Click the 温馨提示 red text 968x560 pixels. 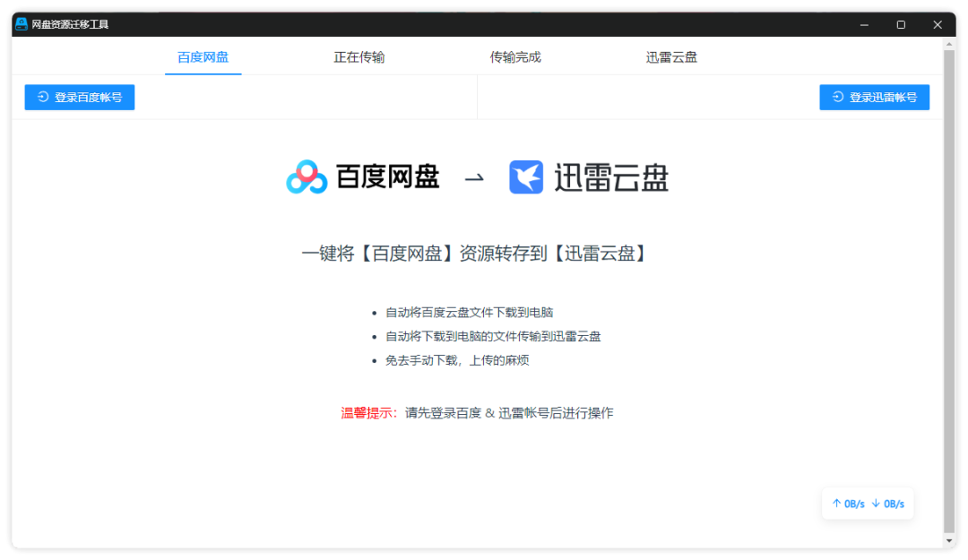pyautogui.click(x=368, y=413)
